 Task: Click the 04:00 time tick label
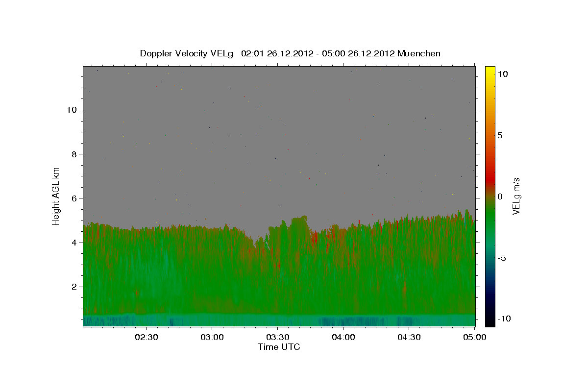(343, 337)
